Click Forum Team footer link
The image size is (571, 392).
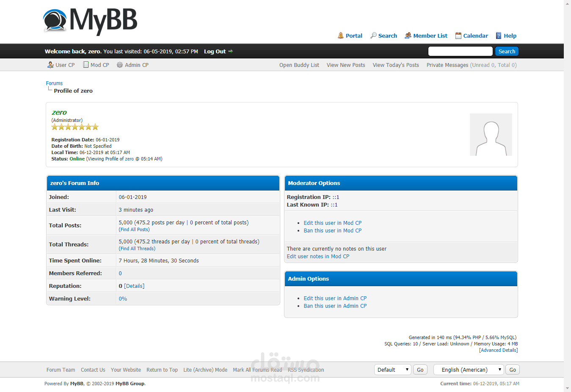pos(61,370)
